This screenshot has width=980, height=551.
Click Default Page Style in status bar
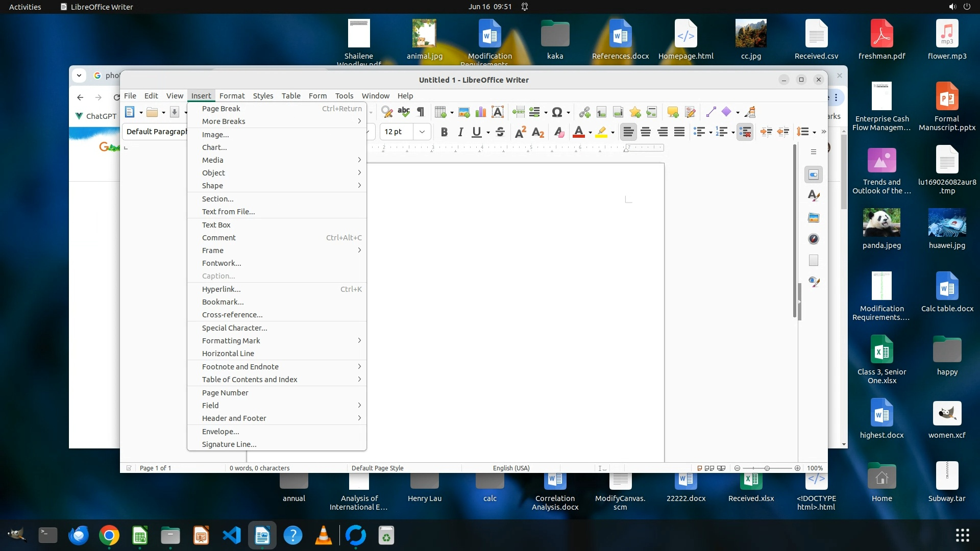[377, 468]
